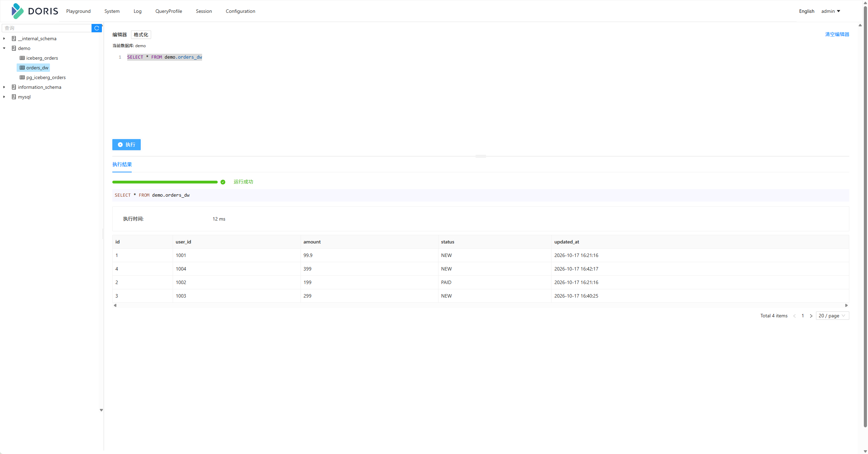The height and width of the screenshot is (454, 868).
Task: Click the demo database icon
Action: click(x=14, y=48)
